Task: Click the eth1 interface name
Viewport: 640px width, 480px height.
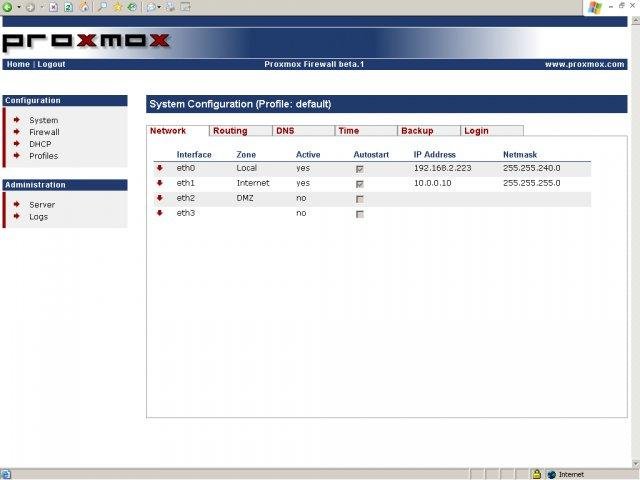Action: point(186,183)
